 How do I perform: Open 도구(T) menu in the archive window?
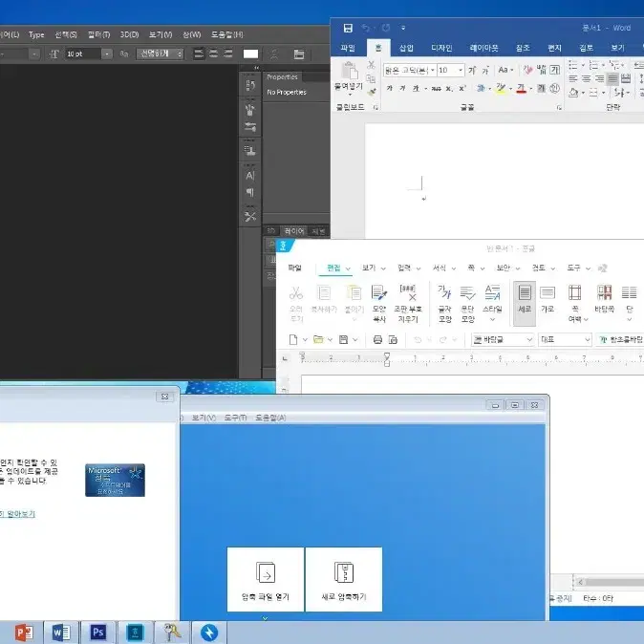pos(235,418)
